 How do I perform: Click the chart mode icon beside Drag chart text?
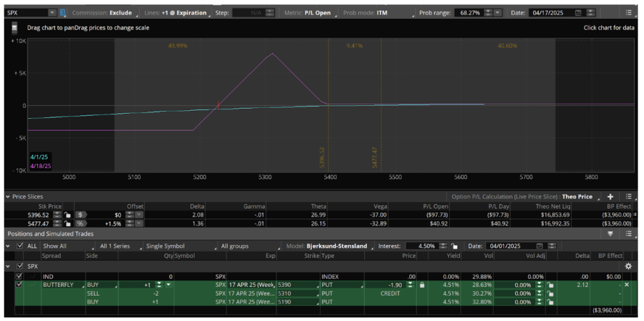tap(15, 28)
